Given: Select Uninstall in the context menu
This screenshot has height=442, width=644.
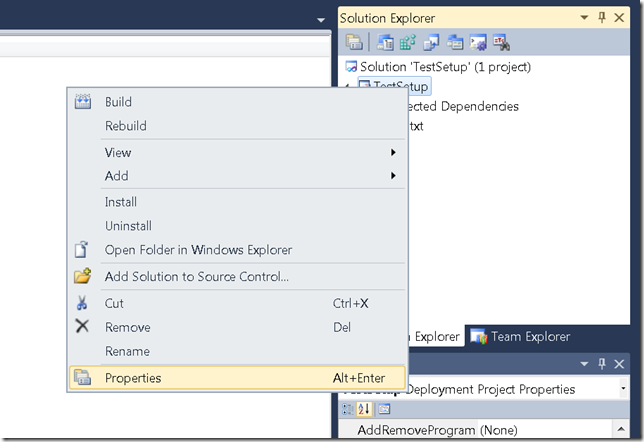Looking at the screenshot, I should pos(237,226).
